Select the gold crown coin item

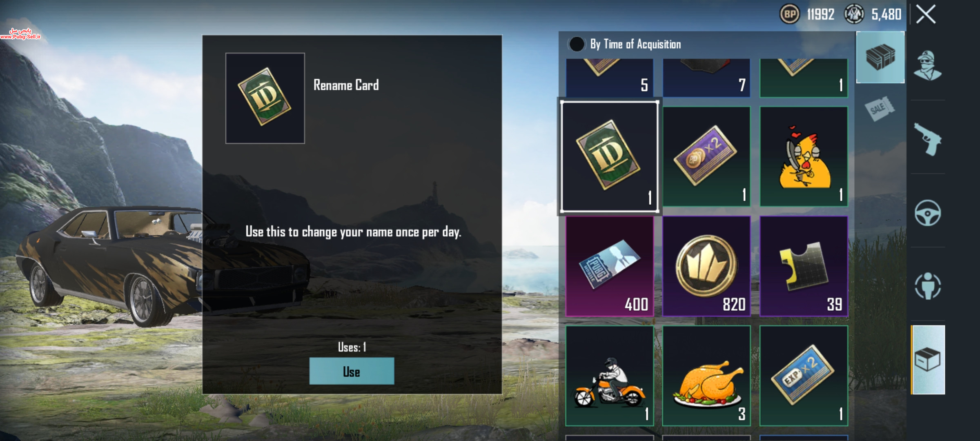(x=706, y=266)
